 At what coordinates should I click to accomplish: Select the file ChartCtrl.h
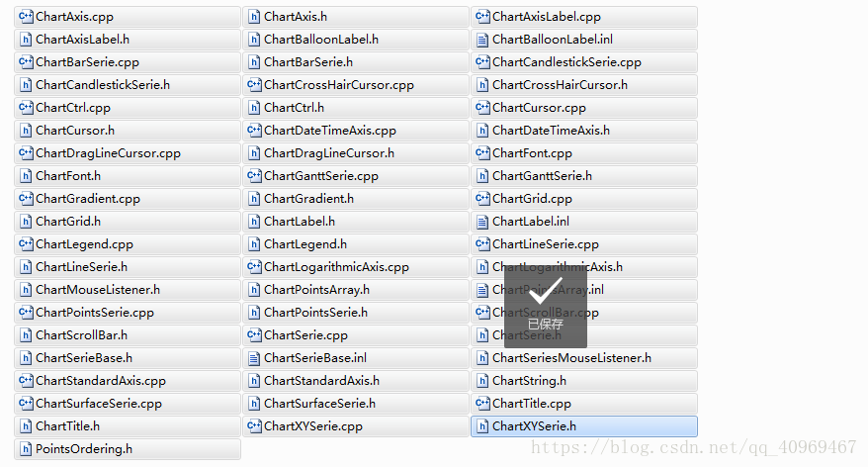[x=355, y=108]
